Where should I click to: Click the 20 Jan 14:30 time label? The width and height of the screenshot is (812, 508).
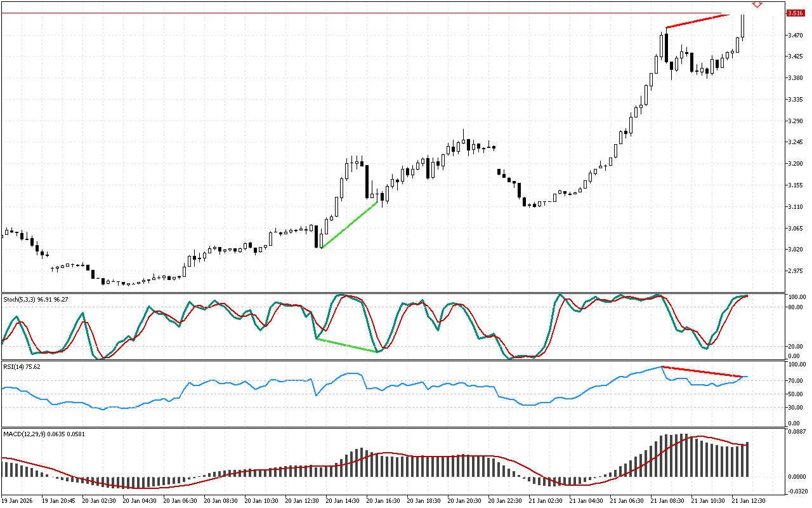341,500
